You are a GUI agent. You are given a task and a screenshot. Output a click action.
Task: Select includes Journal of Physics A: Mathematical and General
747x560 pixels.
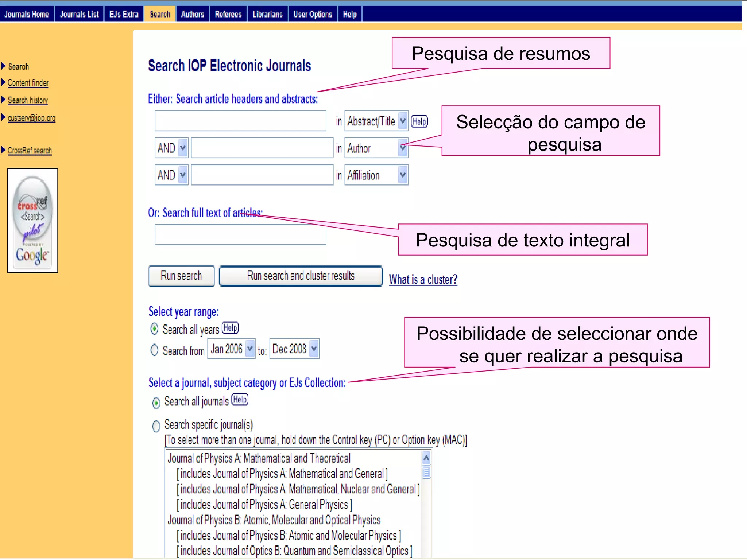282,474
